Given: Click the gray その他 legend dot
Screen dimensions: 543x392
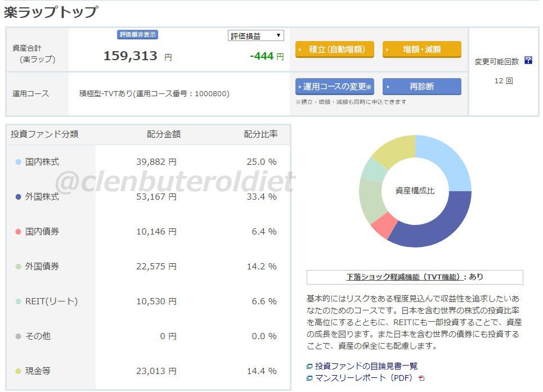Looking at the screenshot, I should 19,336.
